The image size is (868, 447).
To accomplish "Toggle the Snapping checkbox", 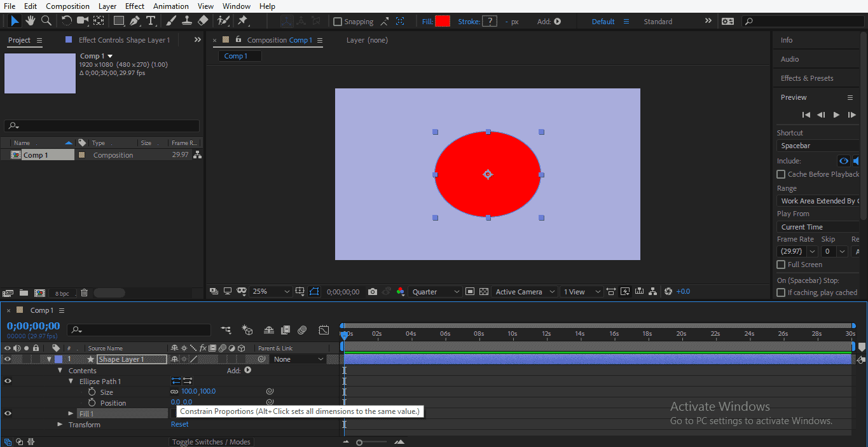I will (338, 21).
